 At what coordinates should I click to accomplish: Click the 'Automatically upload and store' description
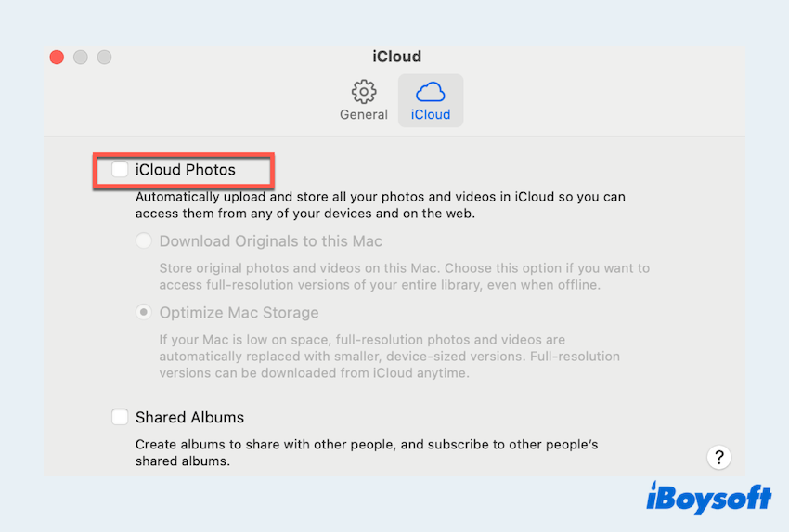click(381, 205)
